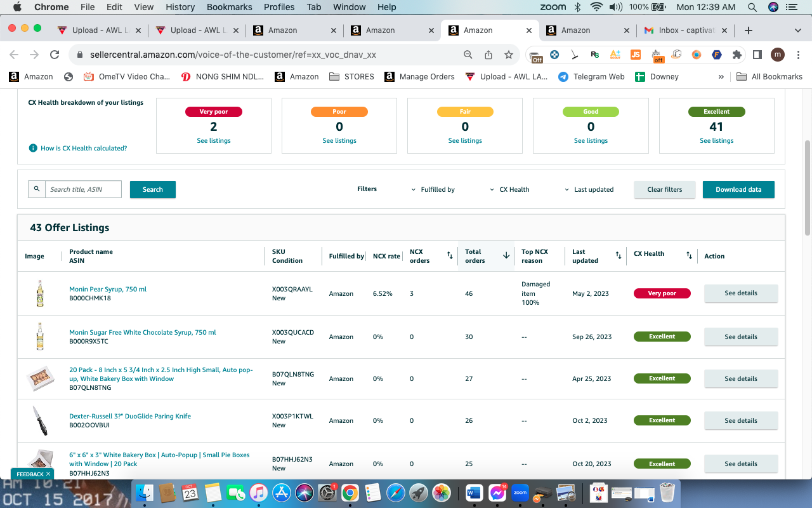Open the share icon in the address bar
812x508 pixels.
pyautogui.click(x=488, y=55)
